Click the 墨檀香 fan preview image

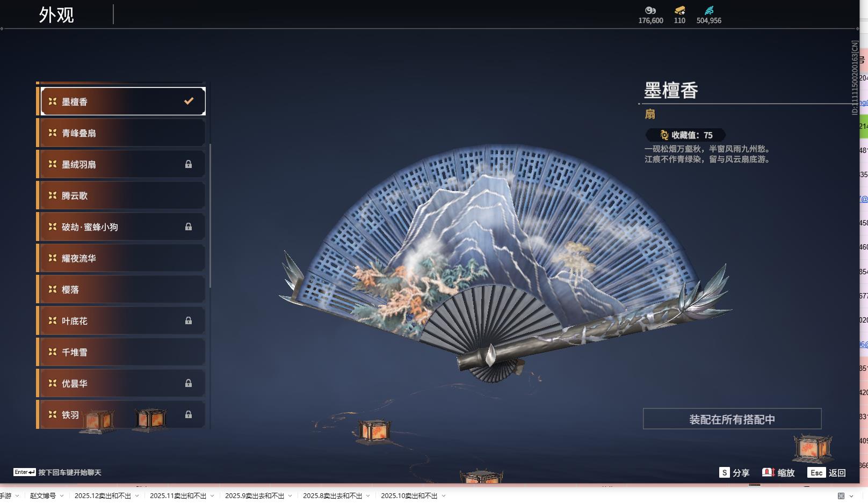point(505,263)
